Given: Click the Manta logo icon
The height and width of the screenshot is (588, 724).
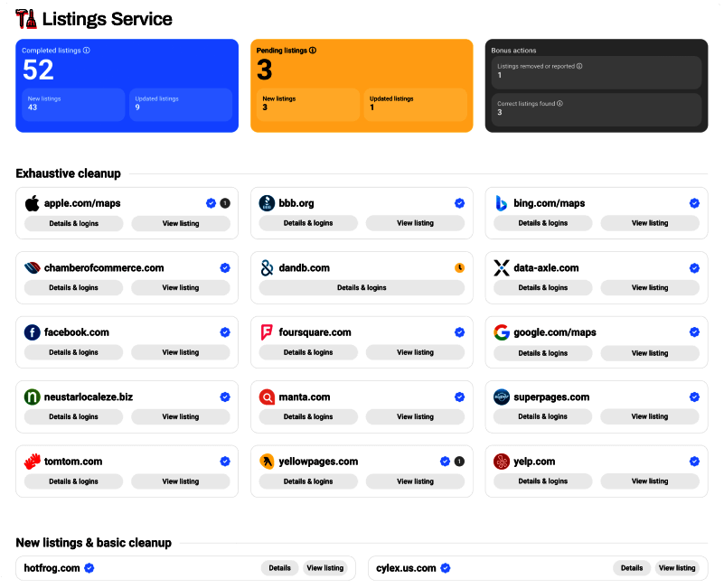Looking at the screenshot, I should point(267,397).
